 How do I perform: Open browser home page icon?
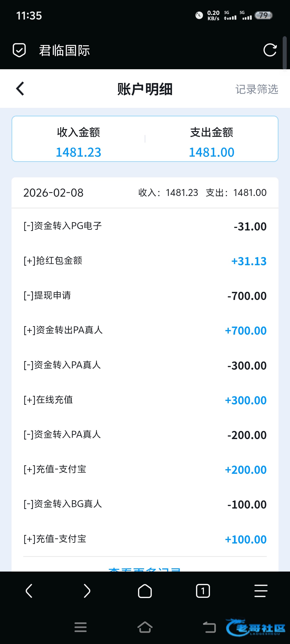[145, 591]
